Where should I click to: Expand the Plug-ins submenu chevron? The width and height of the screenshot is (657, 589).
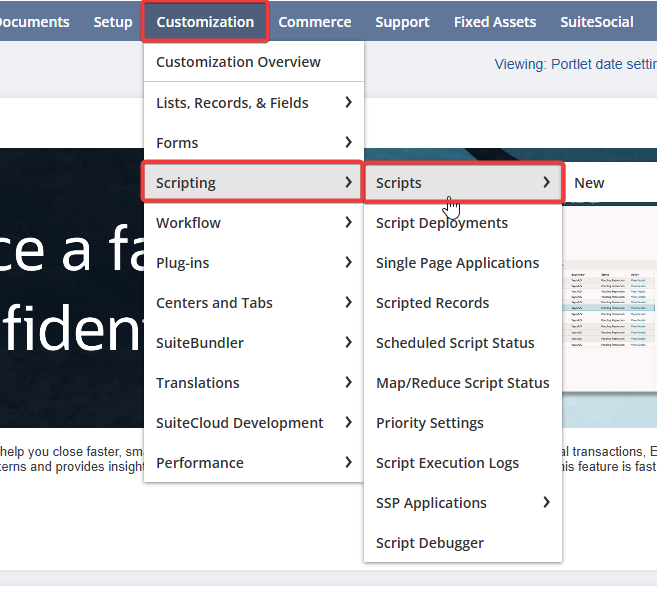348,263
